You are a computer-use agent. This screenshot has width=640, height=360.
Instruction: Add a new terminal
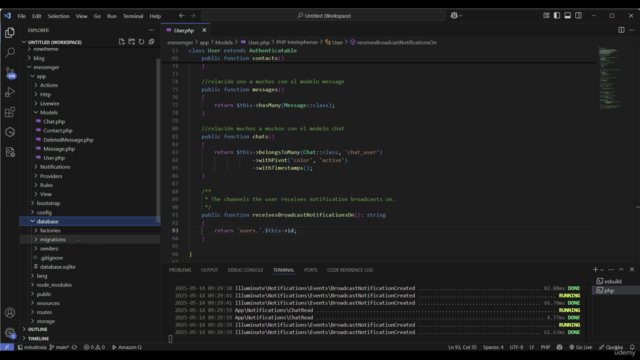[595, 269]
